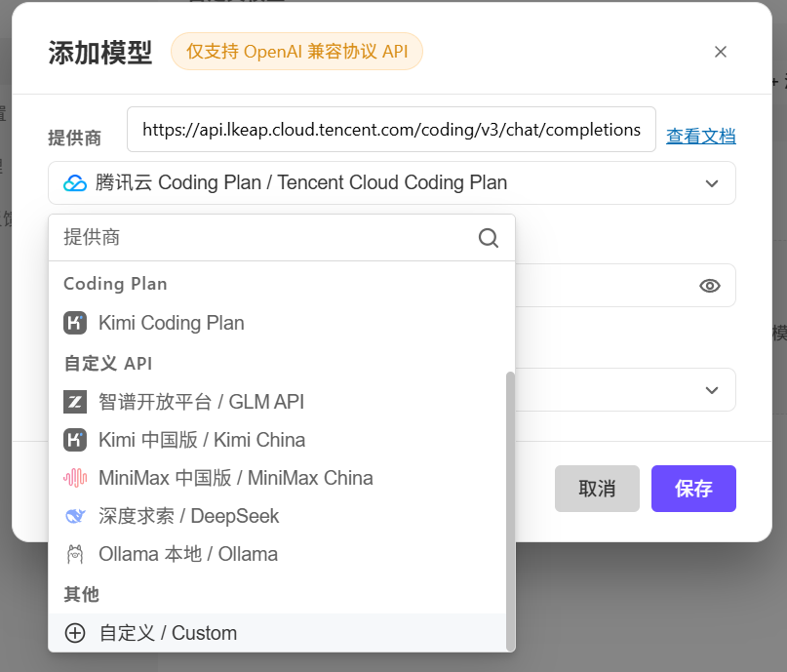
Task: Click the 保存 button
Action: click(693, 489)
